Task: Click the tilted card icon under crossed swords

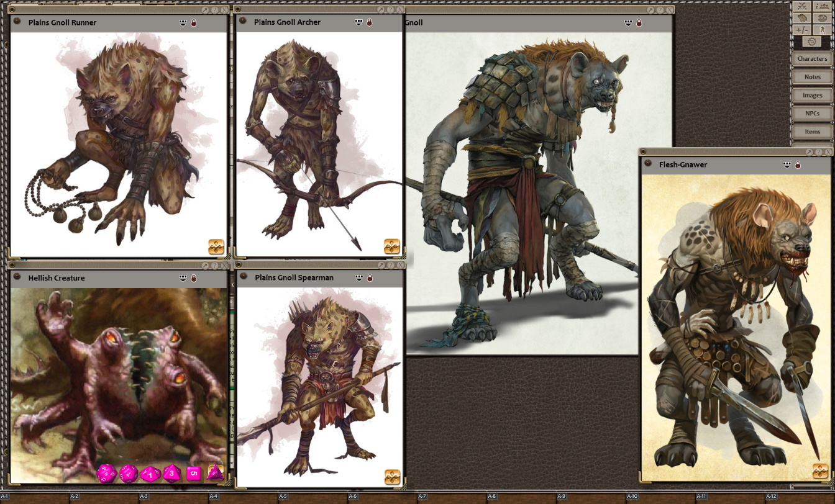Action: coord(802,18)
